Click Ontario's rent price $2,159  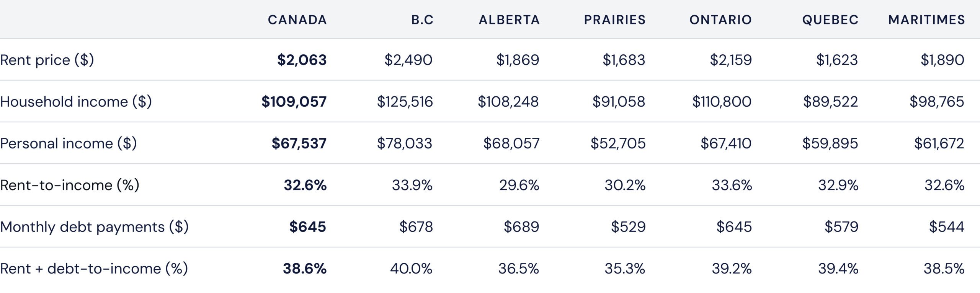[730, 60]
